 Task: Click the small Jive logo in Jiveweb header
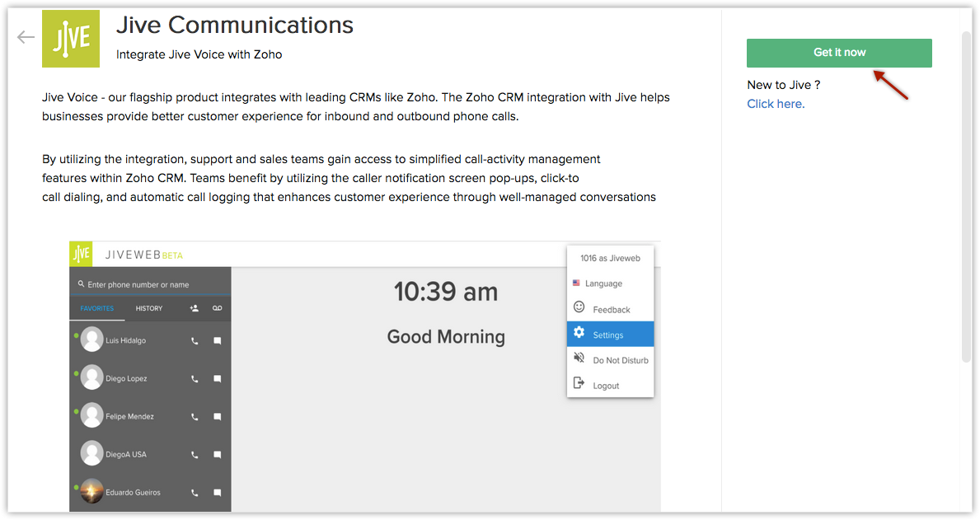pyautogui.click(x=81, y=254)
